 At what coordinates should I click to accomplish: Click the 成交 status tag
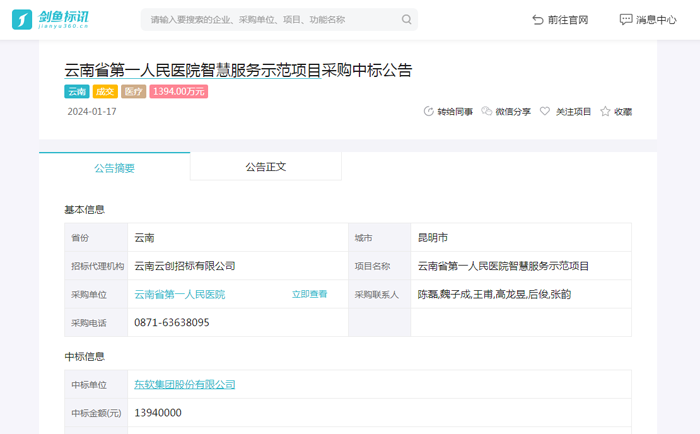[105, 92]
